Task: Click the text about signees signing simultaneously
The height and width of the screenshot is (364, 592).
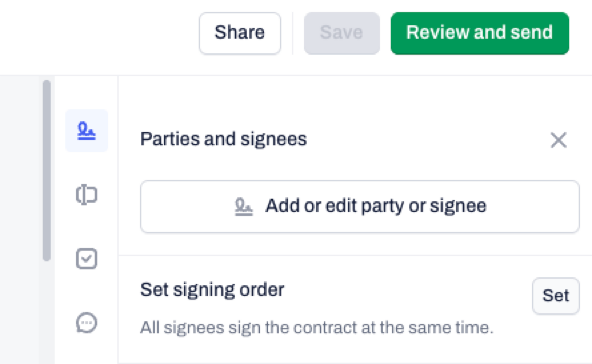Action: click(317, 327)
